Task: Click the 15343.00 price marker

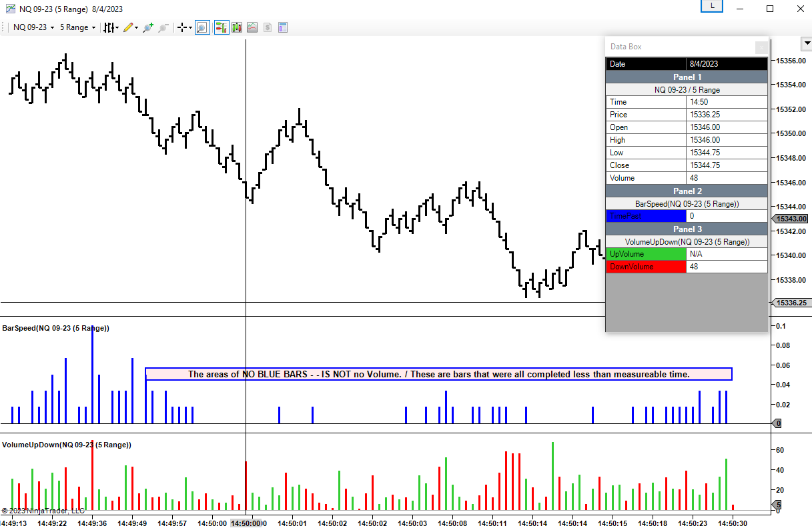Action: [x=791, y=219]
